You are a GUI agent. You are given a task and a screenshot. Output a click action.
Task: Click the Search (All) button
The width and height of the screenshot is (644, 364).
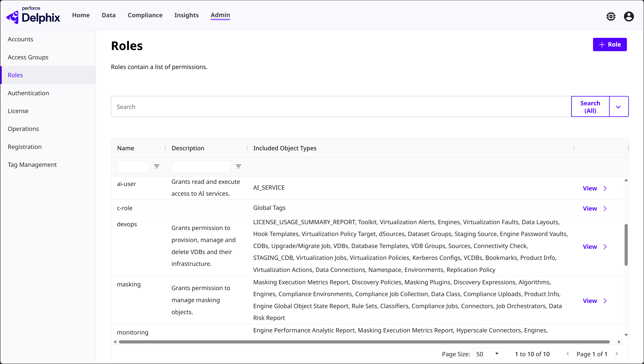[590, 107]
